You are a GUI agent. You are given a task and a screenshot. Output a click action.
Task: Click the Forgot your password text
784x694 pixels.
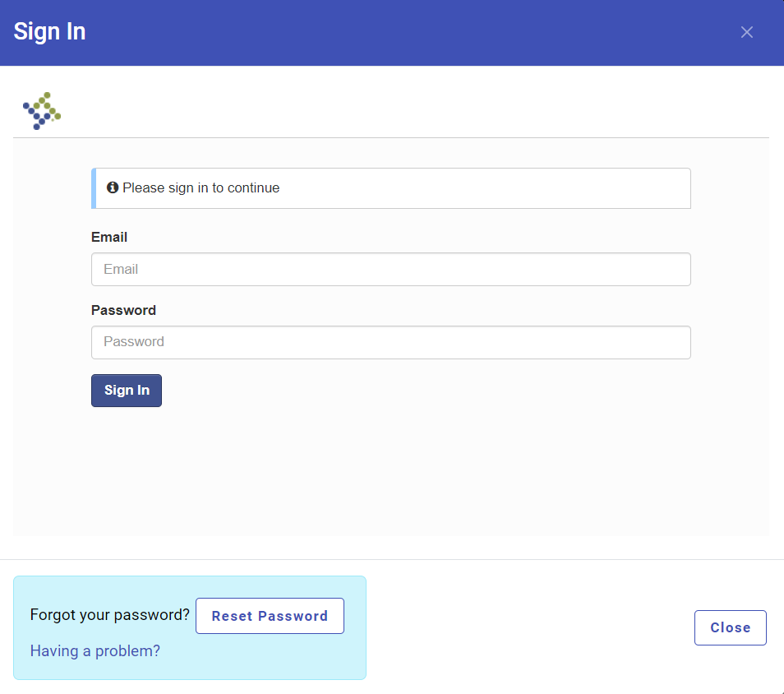pos(108,614)
